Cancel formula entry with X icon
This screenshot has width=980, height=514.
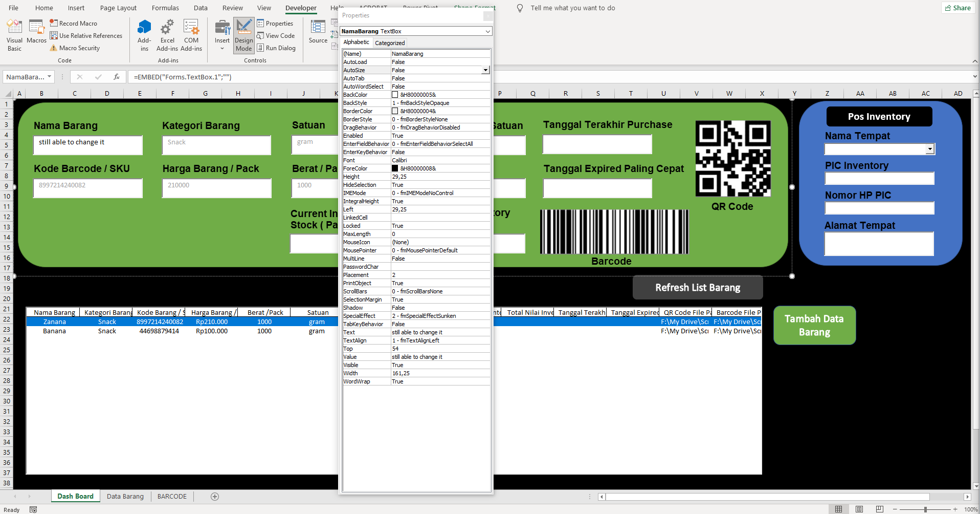[x=80, y=77]
